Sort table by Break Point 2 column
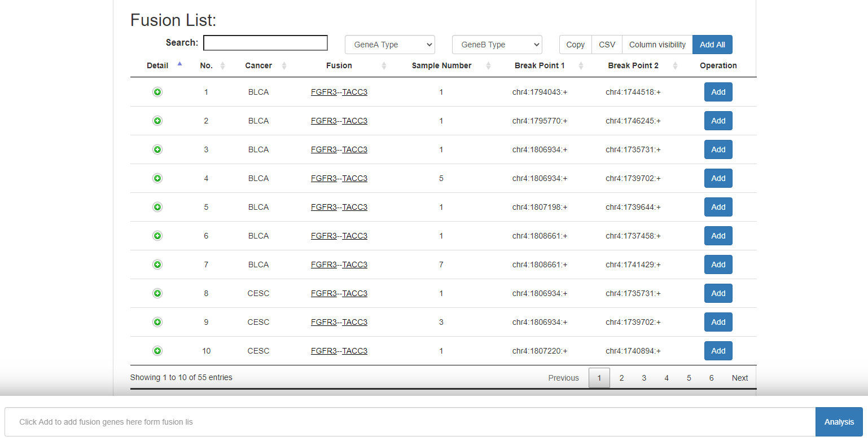868x441 pixels. 633,65
